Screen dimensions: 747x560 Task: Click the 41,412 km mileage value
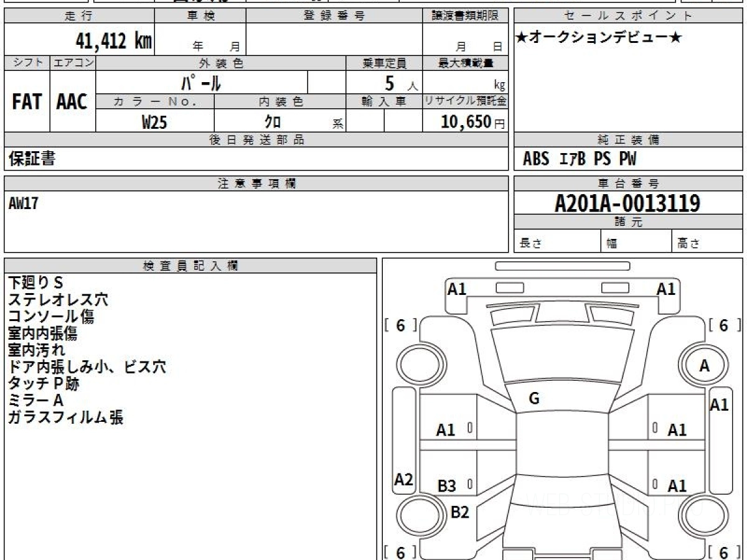[x=113, y=41]
